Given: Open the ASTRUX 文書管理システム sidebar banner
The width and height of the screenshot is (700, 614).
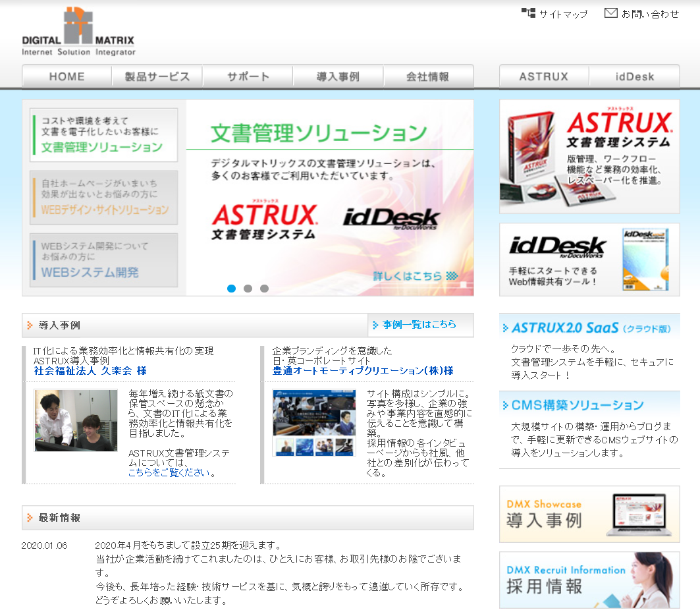Looking at the screenshot, I should [589, 156].
